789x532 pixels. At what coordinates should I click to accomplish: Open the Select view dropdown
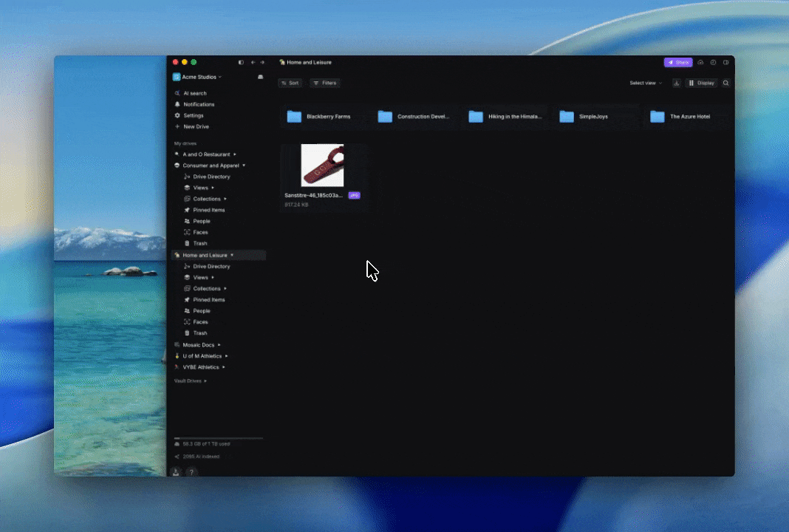point(645,83)
